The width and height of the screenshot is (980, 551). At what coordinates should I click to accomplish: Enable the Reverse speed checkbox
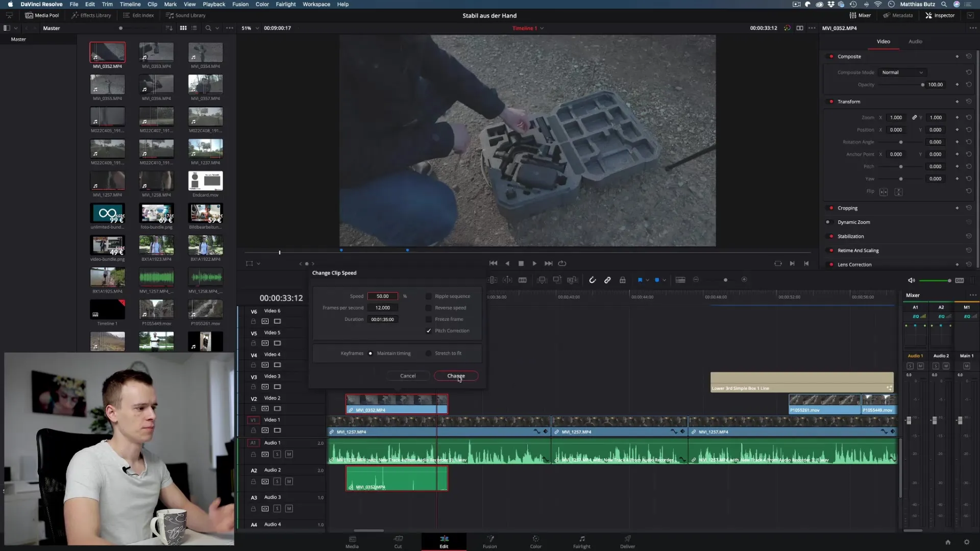(428, 308)
